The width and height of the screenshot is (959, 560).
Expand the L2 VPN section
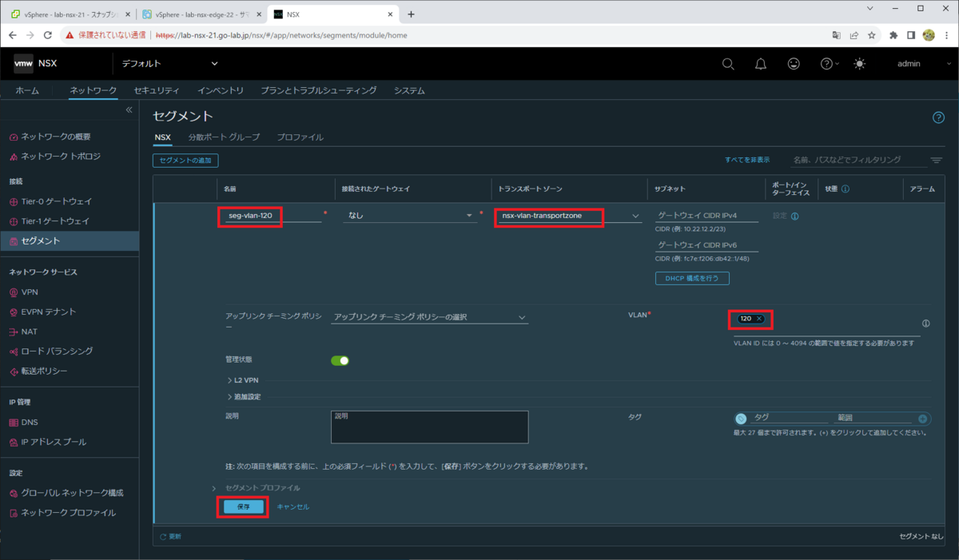tap(243, 380)
